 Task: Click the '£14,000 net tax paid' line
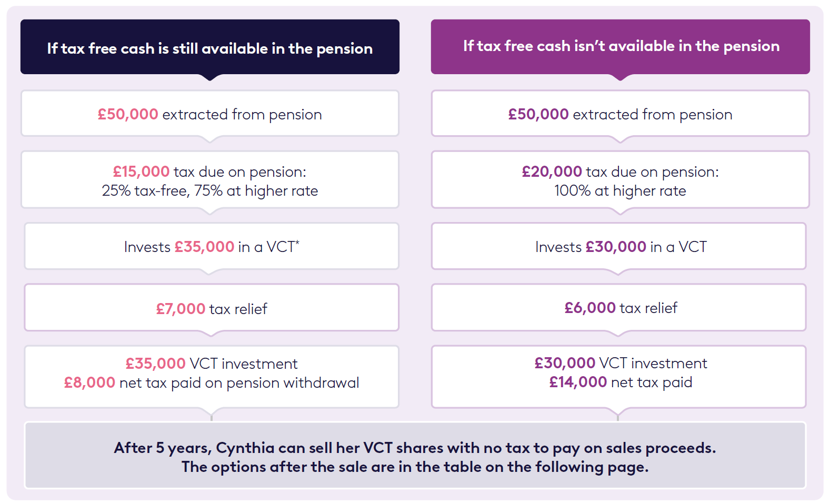click(x=621, y=382)
